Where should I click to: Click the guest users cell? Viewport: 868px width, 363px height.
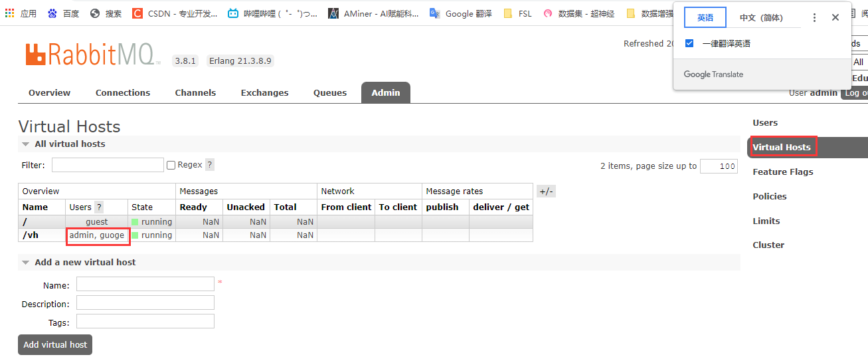point(96,222)
